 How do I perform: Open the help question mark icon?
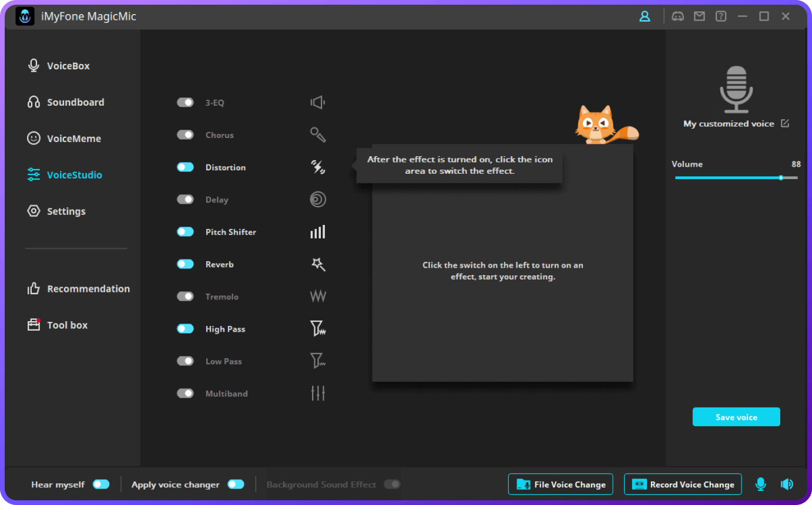[721, 16]
